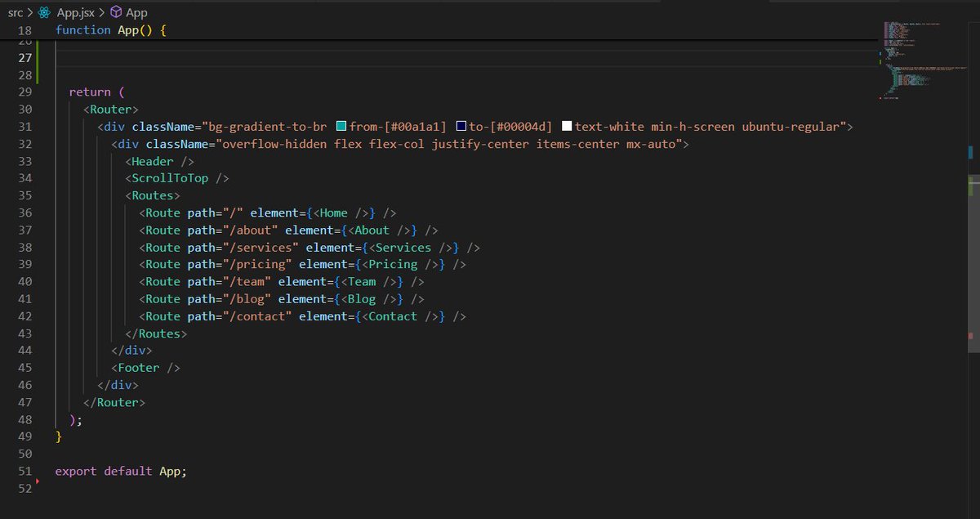Place cursor on empty line 27
Viewport: 980px width, 519px height.
pyautogui.click(x=465, y=57)
